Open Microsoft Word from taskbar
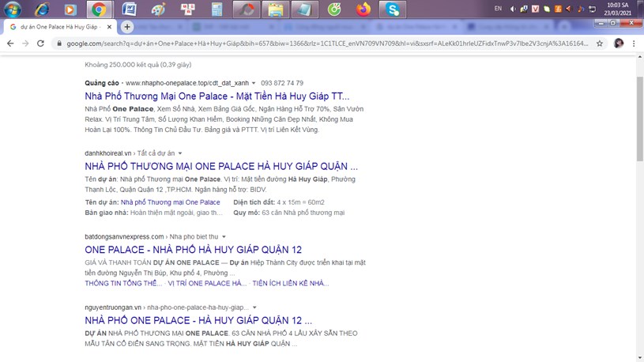The image size is (644, 362). pos(130,9)
